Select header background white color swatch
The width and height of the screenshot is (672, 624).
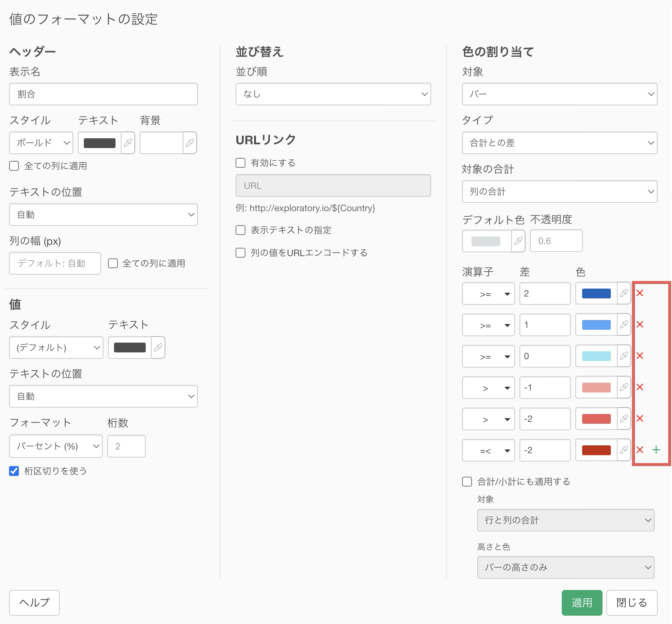(162, 143)
